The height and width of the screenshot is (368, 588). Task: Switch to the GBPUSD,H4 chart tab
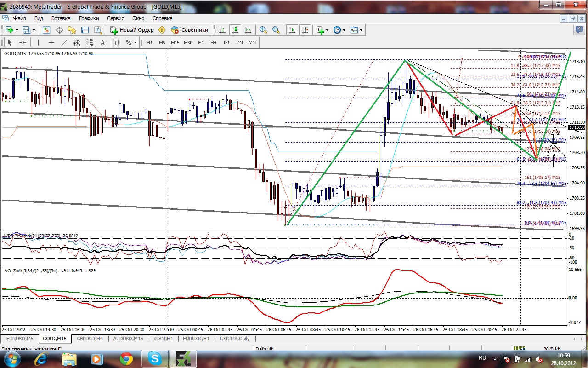coord(90,339)
